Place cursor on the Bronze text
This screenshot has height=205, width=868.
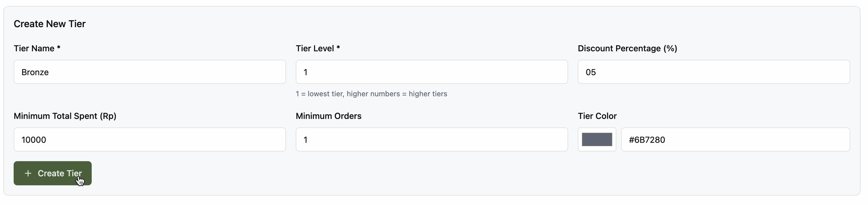point(35,72)
